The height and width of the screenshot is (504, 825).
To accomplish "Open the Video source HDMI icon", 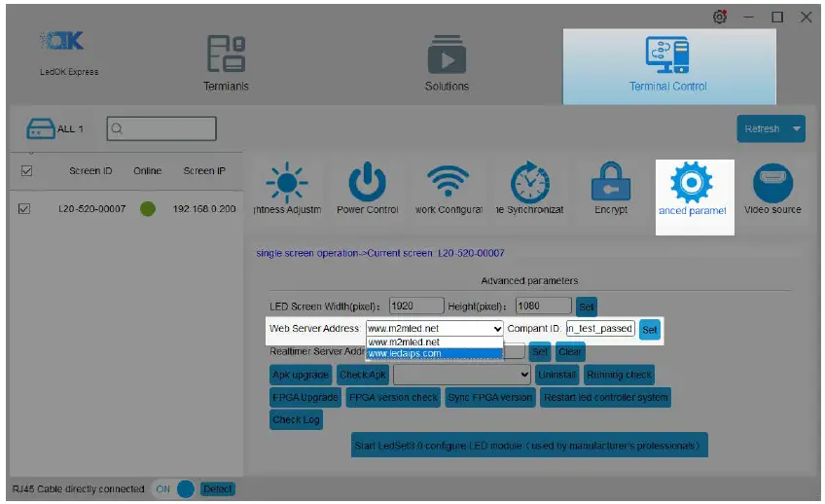I will [x=772, y=183].
